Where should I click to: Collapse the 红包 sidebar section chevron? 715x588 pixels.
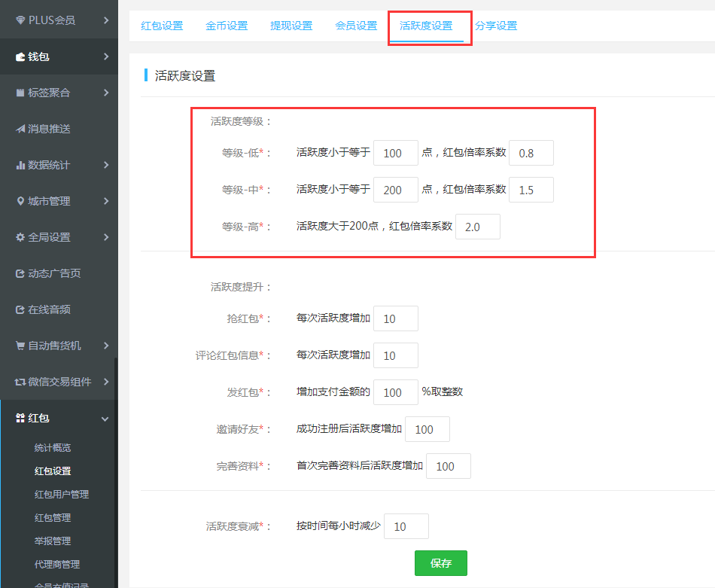(105, 419)
